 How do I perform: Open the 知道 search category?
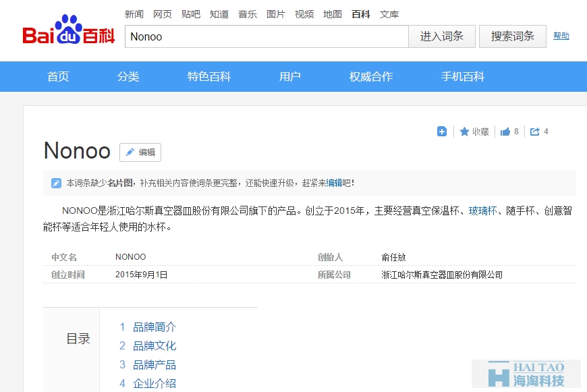click(x=219, y=14)
